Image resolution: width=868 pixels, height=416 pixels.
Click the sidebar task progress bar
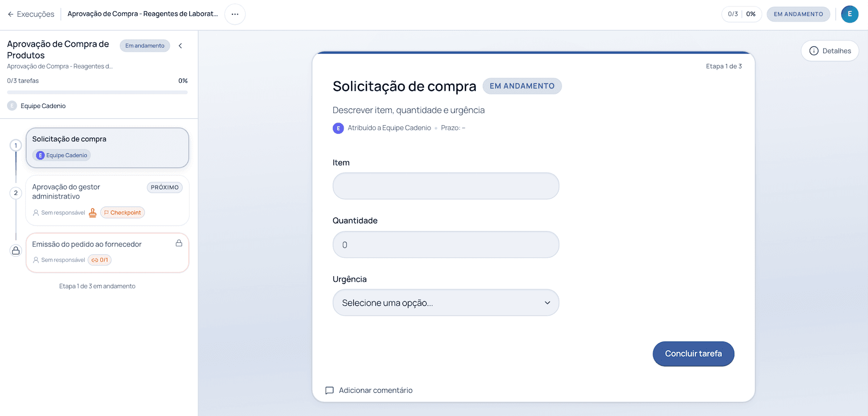pos(97,92)
